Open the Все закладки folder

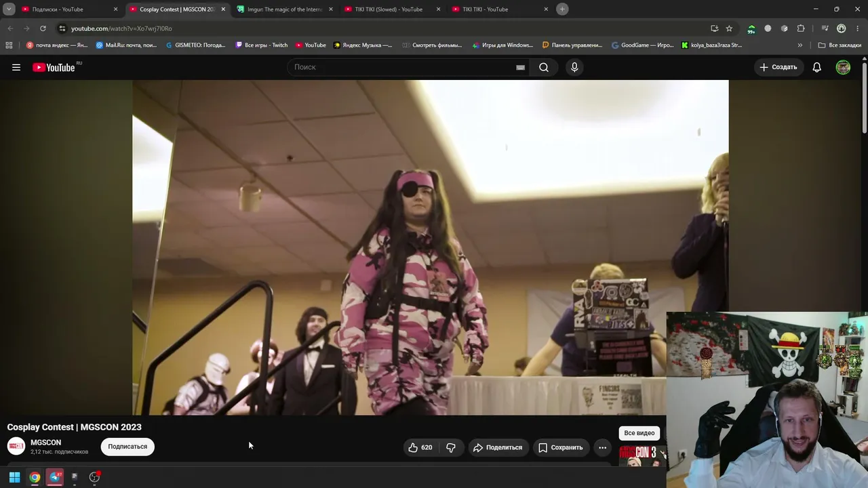point(840,45)
